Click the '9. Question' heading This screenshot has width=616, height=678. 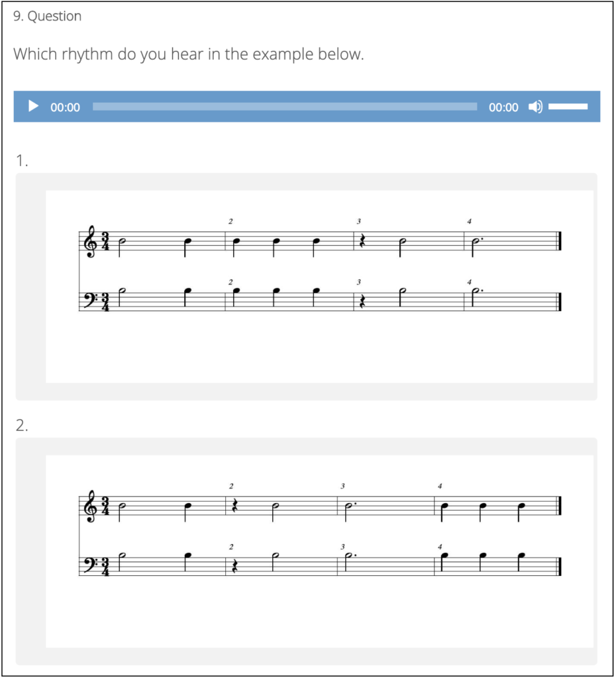coord(47,17)
